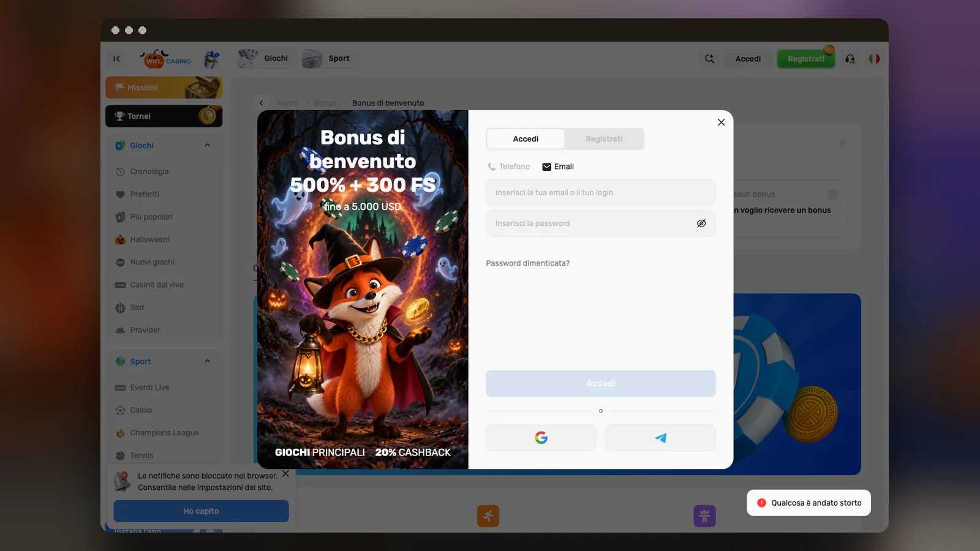The height and width of the screenshot is (551, 980).
Task: Collapse the Giochi section chevron
Action: coord(207,145)
